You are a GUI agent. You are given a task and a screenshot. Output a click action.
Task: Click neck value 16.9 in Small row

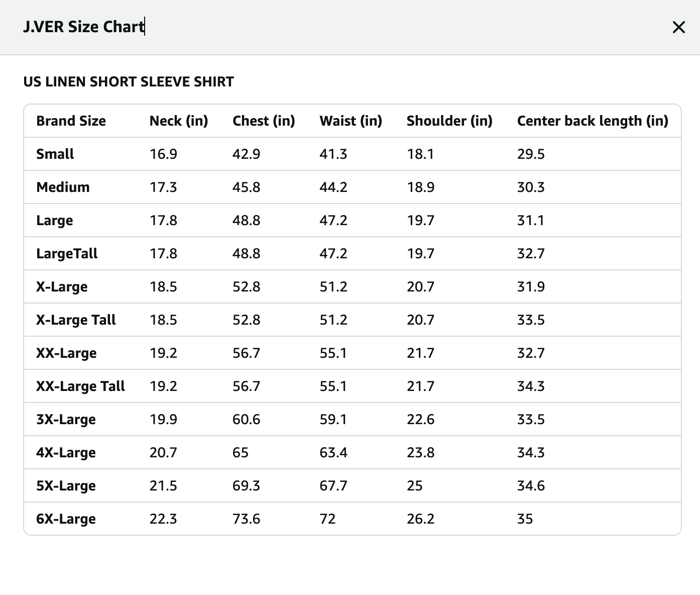[163, 154]
